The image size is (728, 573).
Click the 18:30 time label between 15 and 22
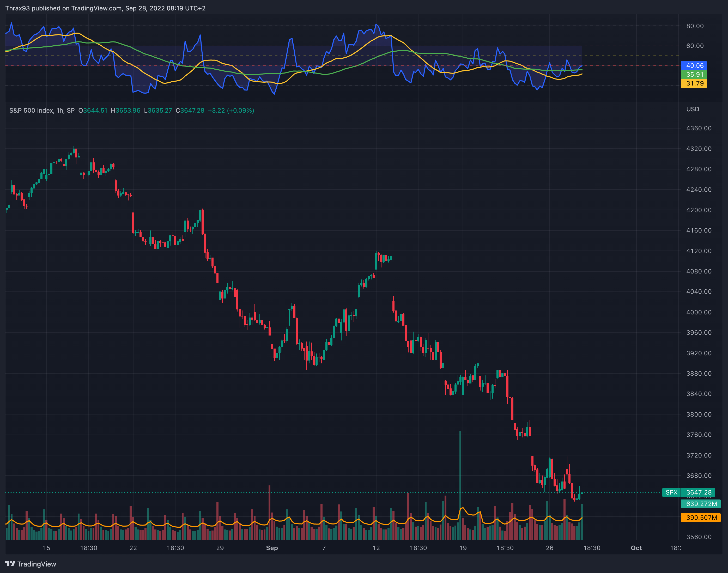click(x=89, y=548)
